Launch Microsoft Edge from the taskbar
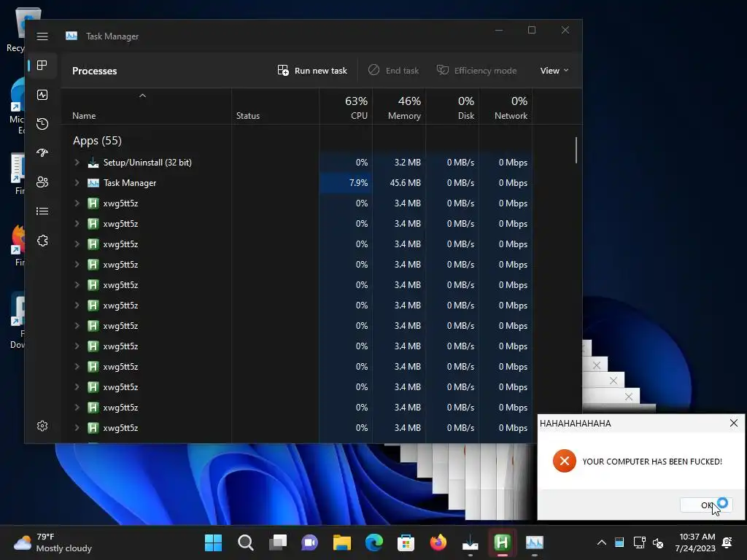747x560 pixels. (374, 542)
